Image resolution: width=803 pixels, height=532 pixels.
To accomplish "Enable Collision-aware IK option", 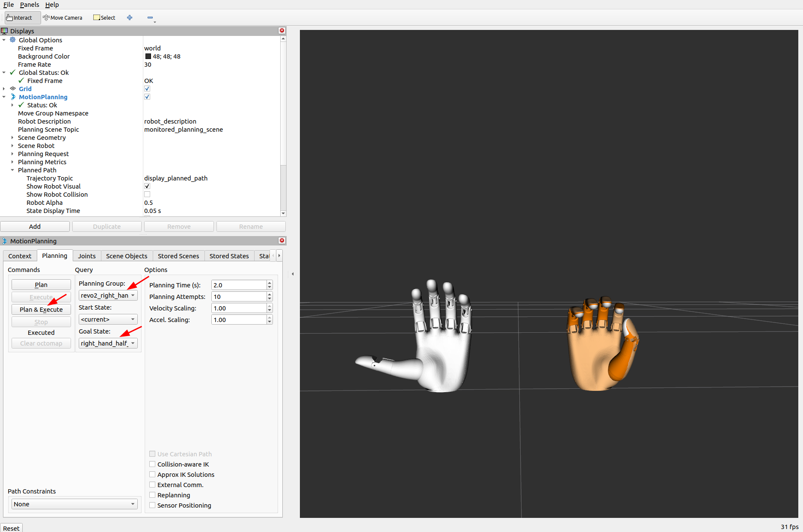I will pos(152,464).
